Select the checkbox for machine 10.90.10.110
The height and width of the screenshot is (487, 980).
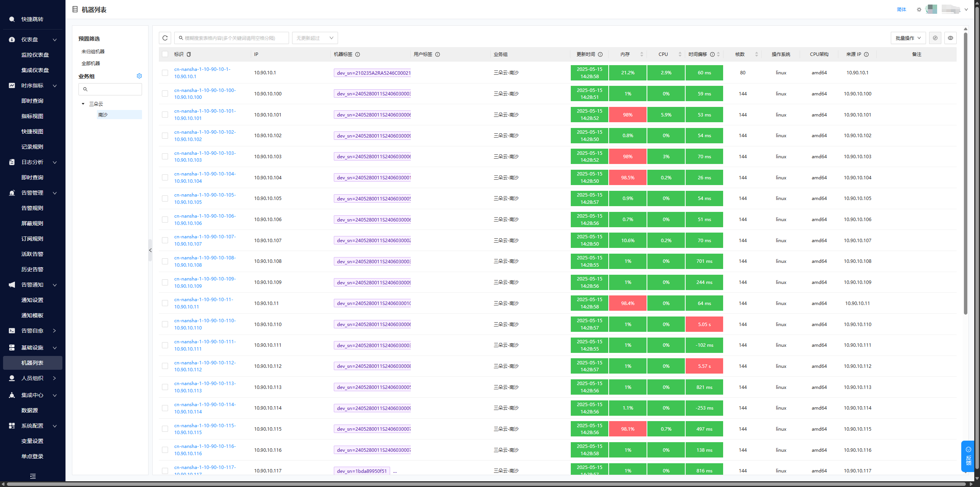[165, 324]
